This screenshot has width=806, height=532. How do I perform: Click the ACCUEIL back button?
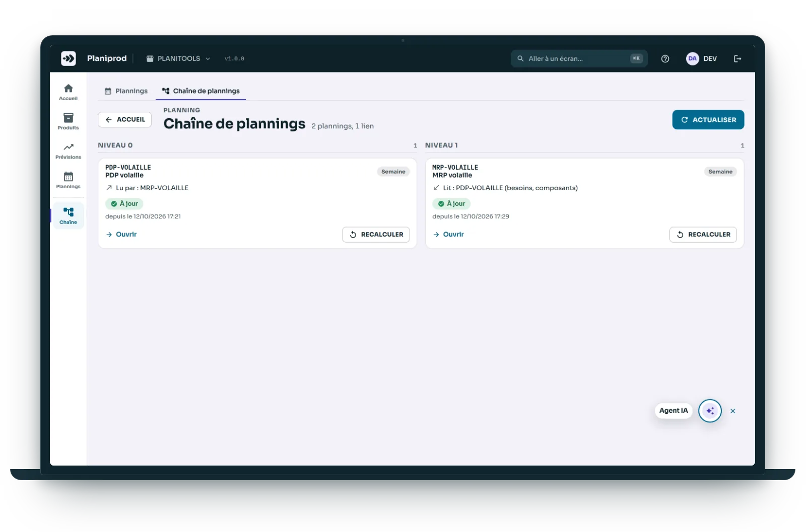click(x=125, y=120)
